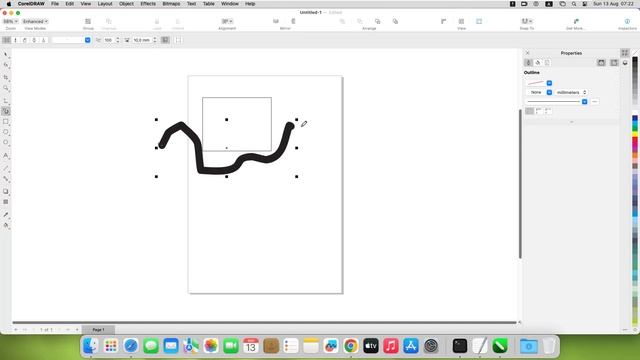Open the File menu
This screenshot has height=360, width=640.
click(55, 4)
